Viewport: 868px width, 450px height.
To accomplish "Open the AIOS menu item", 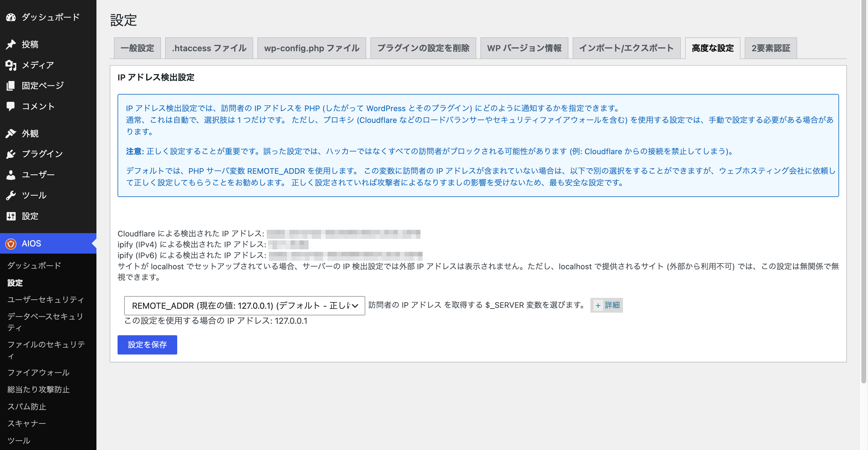I will 48,244.
